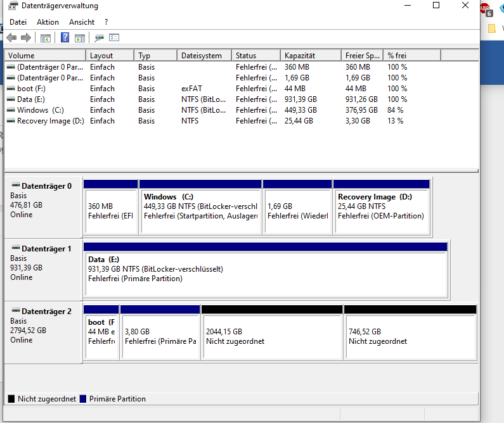Viewport: 504px width, 423px height.
Task: Open the Help question mark toolbar icon
Action: click(65, 37)
